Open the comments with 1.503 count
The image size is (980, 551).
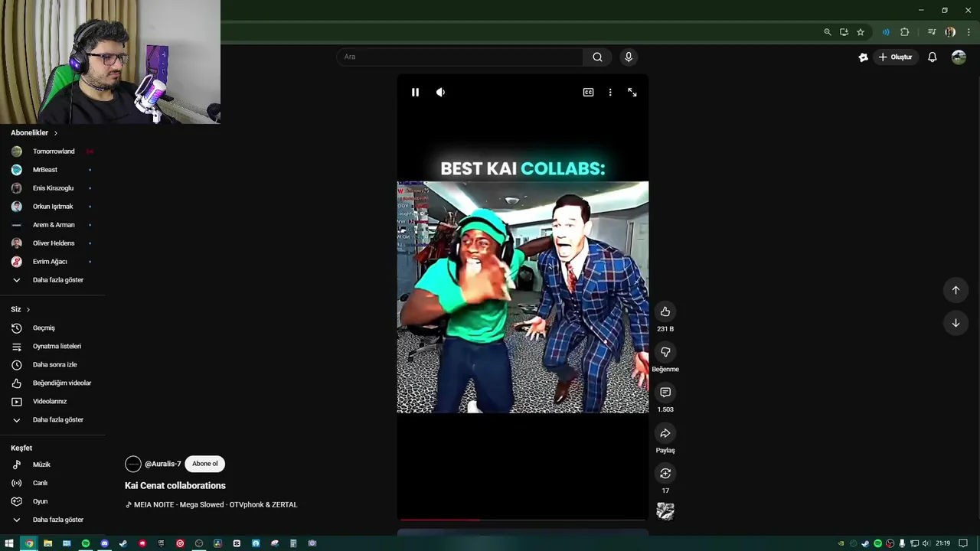(x=665, y=393)
